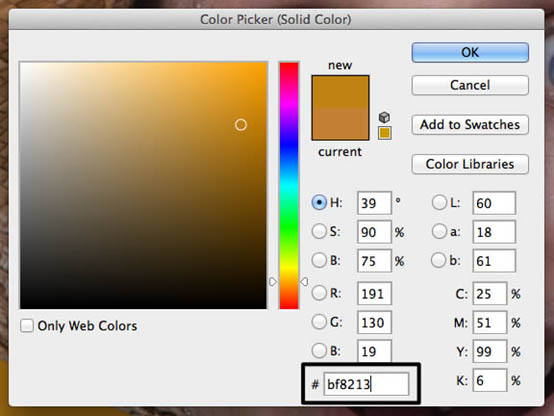The width and height of the screenshot is (554, 416).
Task: Select the S saturation radio button
Action: (x=319, y=232)
